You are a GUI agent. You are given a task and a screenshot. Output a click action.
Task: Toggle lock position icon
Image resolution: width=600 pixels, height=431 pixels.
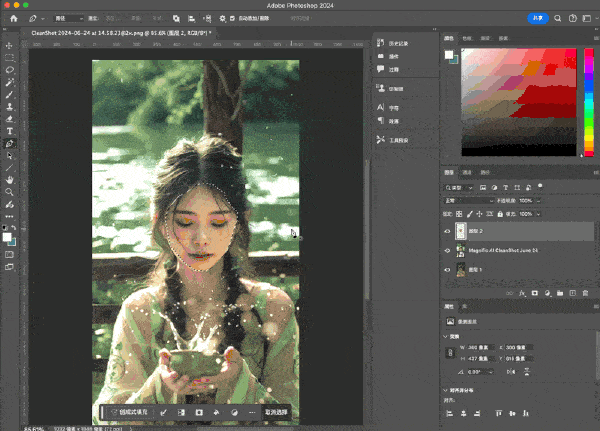click(x=479, y=214)
